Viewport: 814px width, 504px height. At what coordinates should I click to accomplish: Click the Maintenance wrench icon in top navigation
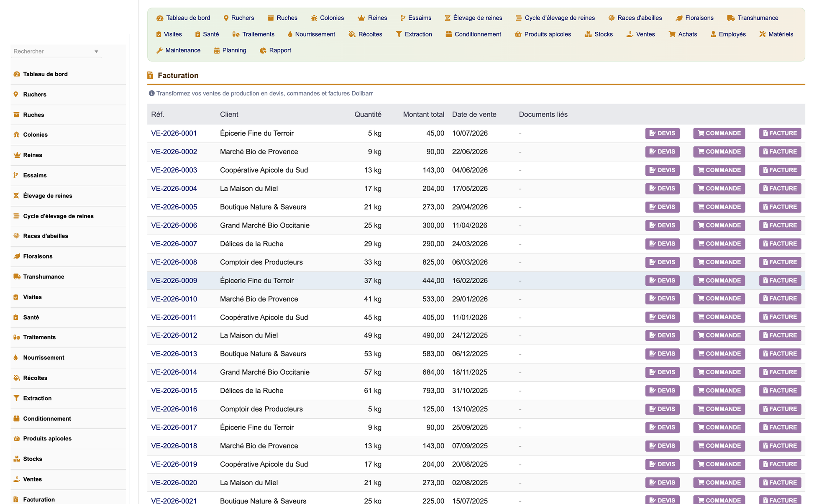159,51
